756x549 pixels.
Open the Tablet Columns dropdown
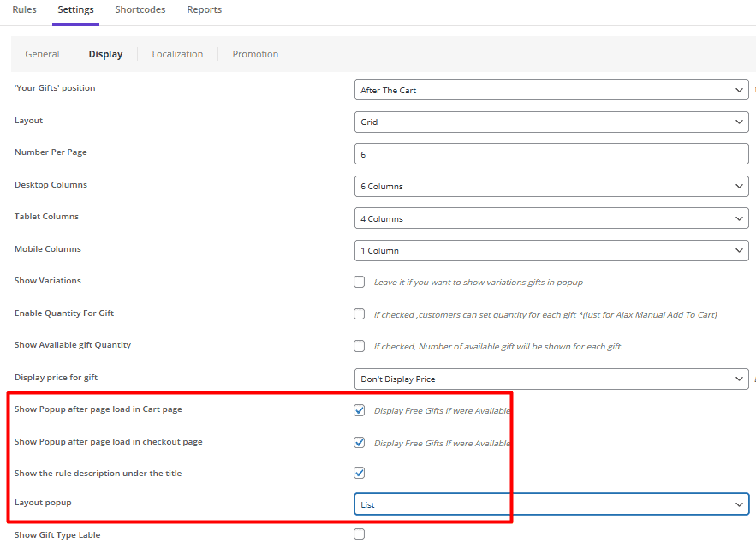click(x=551, y=218)
